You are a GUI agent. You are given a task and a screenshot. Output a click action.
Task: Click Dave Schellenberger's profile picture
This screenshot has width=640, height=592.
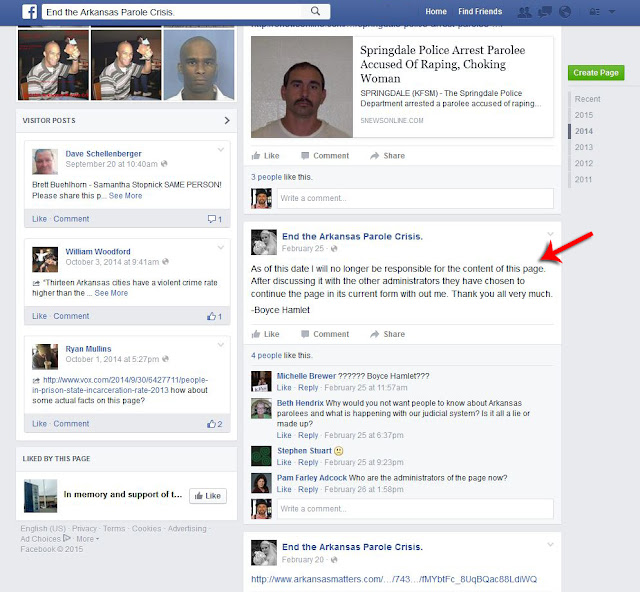(x=45, y=162)
